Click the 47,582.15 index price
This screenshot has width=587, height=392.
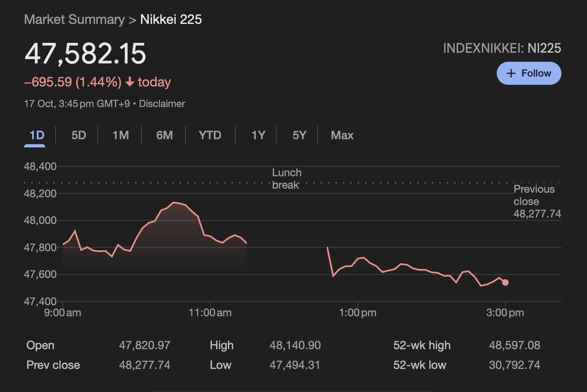click(x=86, y=54)
